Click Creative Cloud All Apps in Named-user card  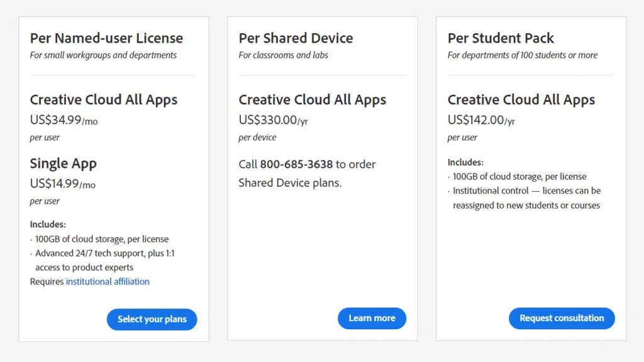pos(104,100)
